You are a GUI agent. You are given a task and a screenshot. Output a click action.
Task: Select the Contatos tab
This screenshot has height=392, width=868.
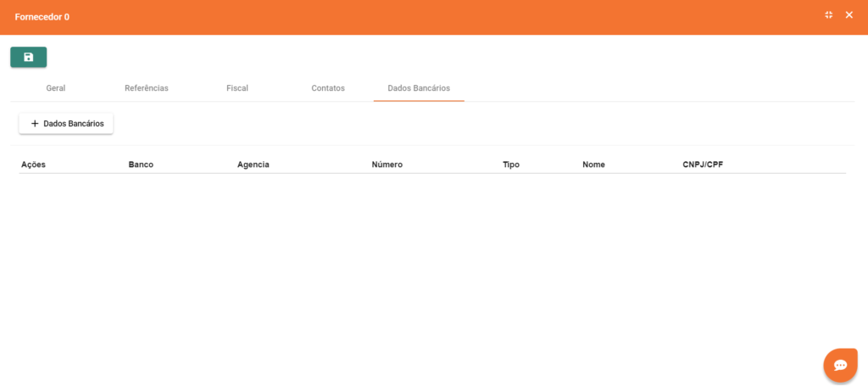(328, 88)
